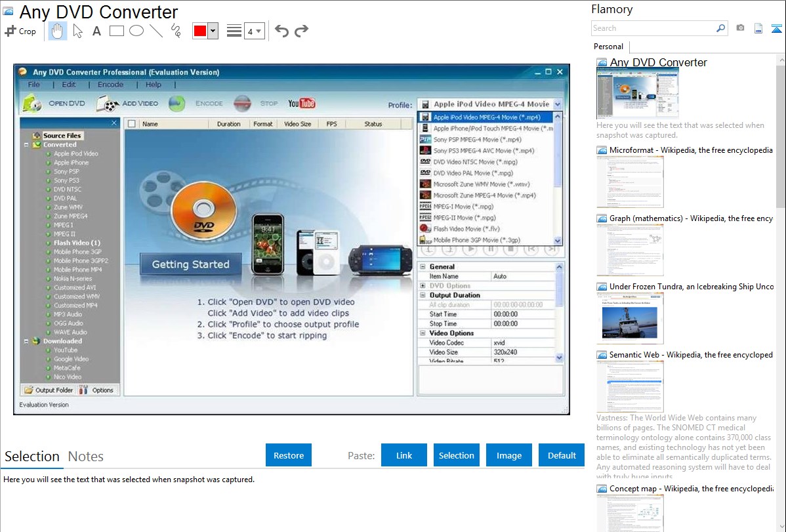This screenshot has height=532, width=786.
Task: Open the Microformat Wikipedia snapshot thumbnail
Action: tap(630, 182)
